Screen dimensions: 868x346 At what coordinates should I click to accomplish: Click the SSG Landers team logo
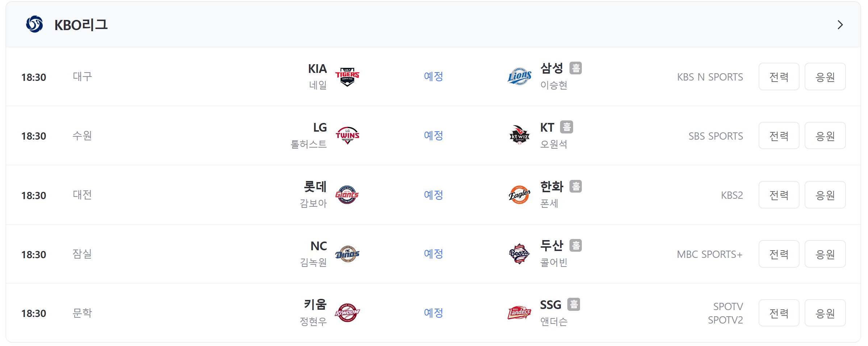click(x=519, y=313)
